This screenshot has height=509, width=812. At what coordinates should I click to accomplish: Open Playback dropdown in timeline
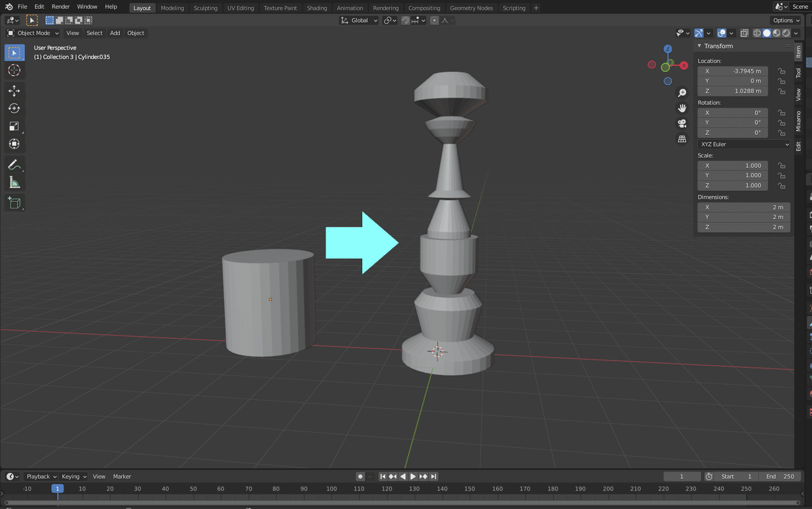[x=41, y=477]
